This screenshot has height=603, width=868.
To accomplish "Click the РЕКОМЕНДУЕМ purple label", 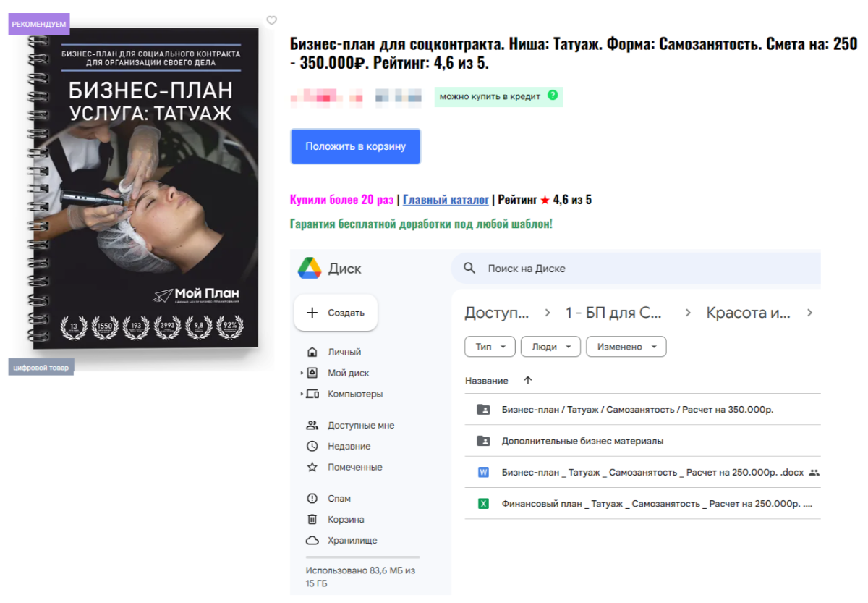I will tap(39, 25).
